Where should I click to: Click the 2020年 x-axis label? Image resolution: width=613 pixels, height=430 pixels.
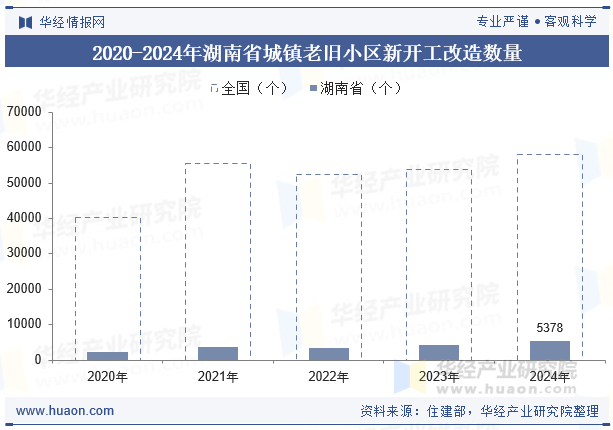107,377
